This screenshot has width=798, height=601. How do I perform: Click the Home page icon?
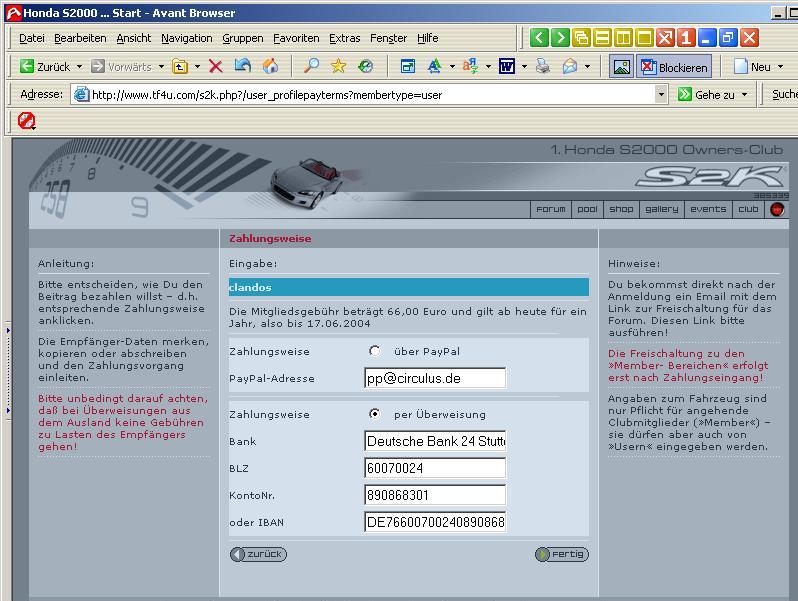[x=270, y=67]
